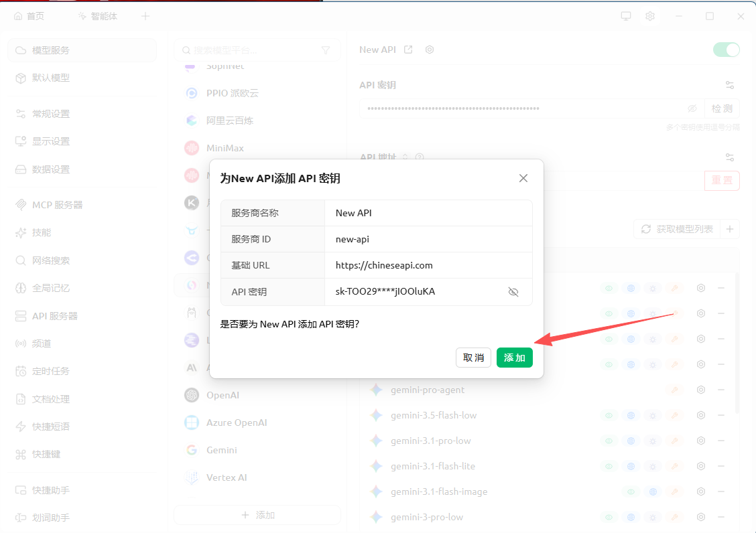Open 默认模型 settings section
Image resolution: width=756 pixels, height=533 pixels.
click(82, 78)
